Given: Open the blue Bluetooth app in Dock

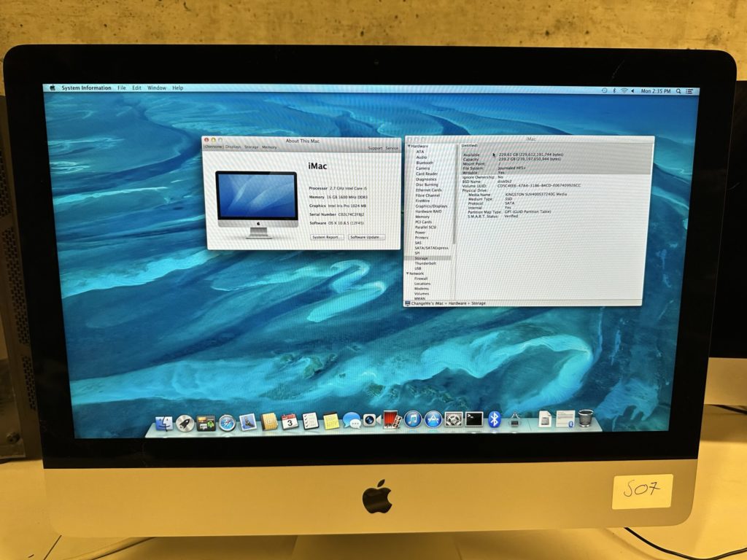Looking at the screenshot, I should [495, 419].
